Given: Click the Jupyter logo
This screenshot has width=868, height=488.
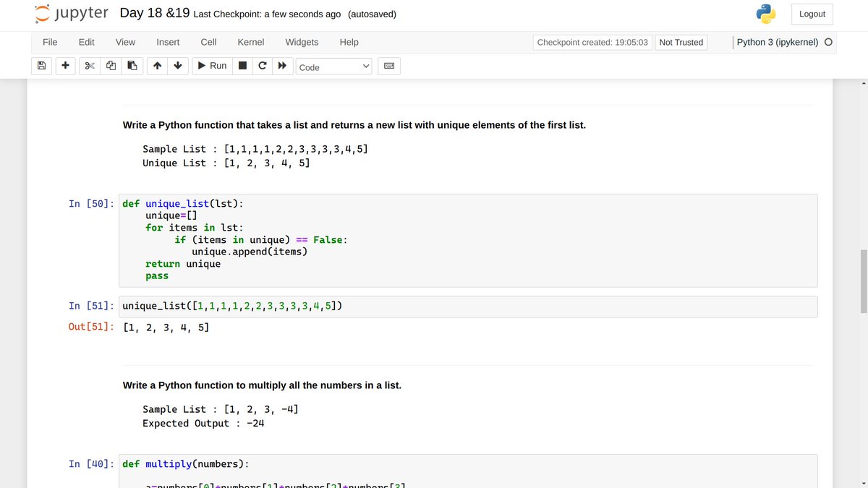Looking at the screenshot, I should (72, 14).
